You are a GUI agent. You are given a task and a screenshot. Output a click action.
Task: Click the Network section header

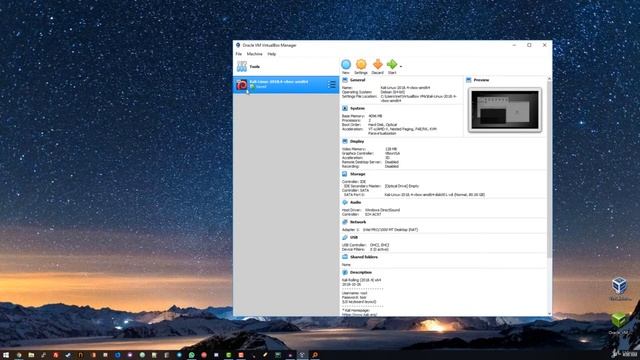[358, 222]
